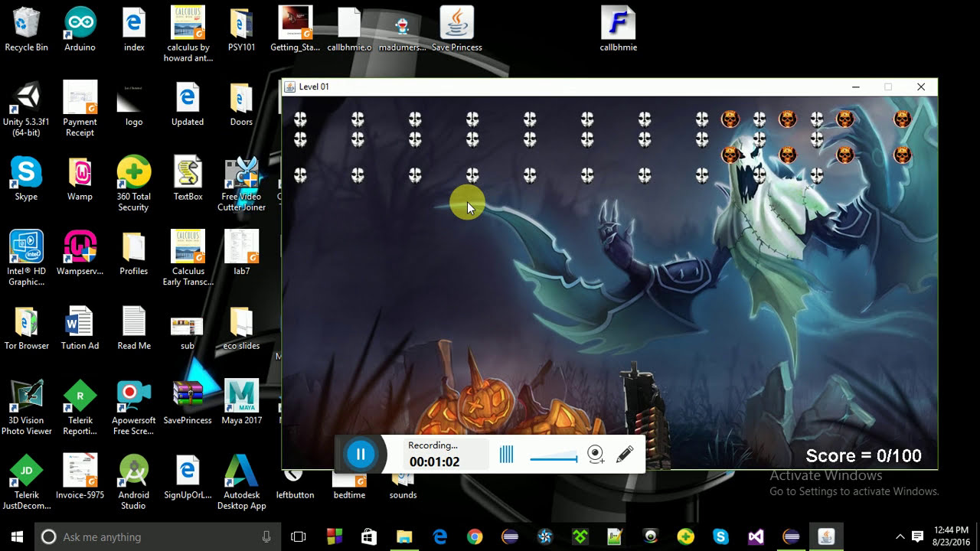Image resolution: width=980 pixels, height=551 pixels.
Task: Select the Calculus Early Transcendentals file
Action: coord(188,259)
